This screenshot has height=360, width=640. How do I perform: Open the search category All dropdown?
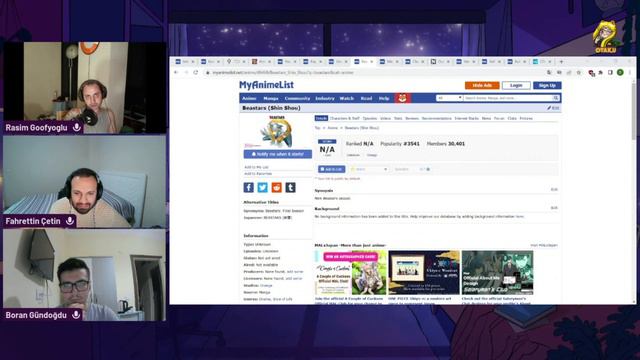[x=449, y=98]
